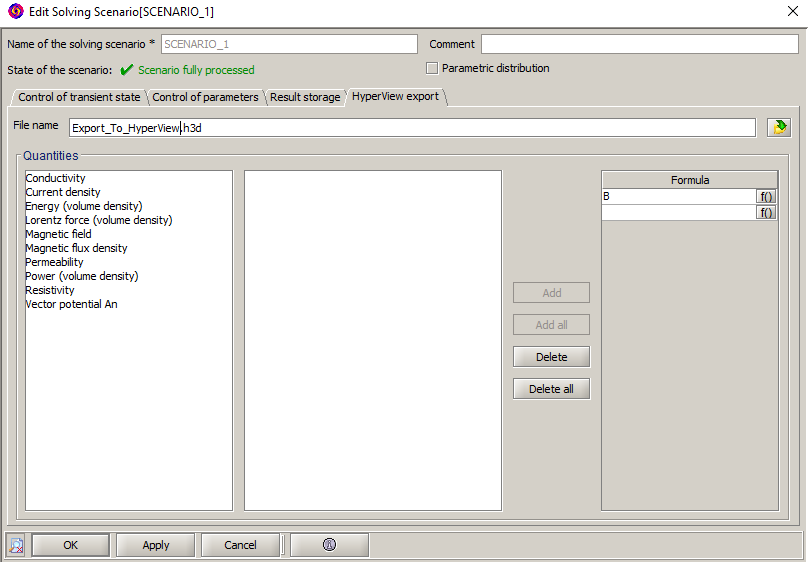Image resolution: width=808 pixels, height=562 pixels.
Task: Confirm the dialog with OK
Action: (x=70, y=545)
